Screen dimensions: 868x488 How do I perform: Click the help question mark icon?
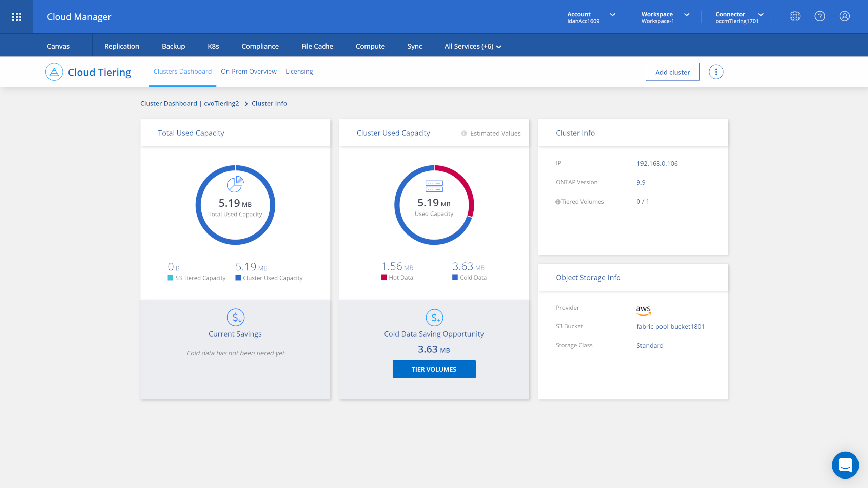coord(820,16)
